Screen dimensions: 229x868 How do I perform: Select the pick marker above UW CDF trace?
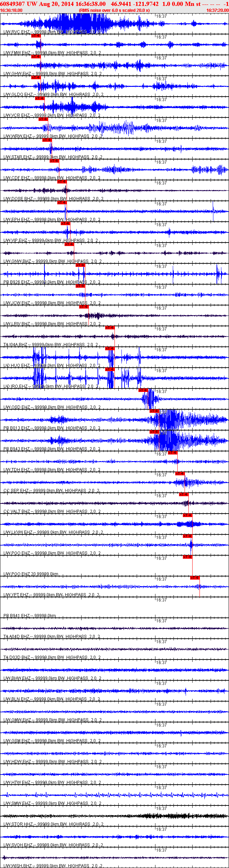pos(54,161)
